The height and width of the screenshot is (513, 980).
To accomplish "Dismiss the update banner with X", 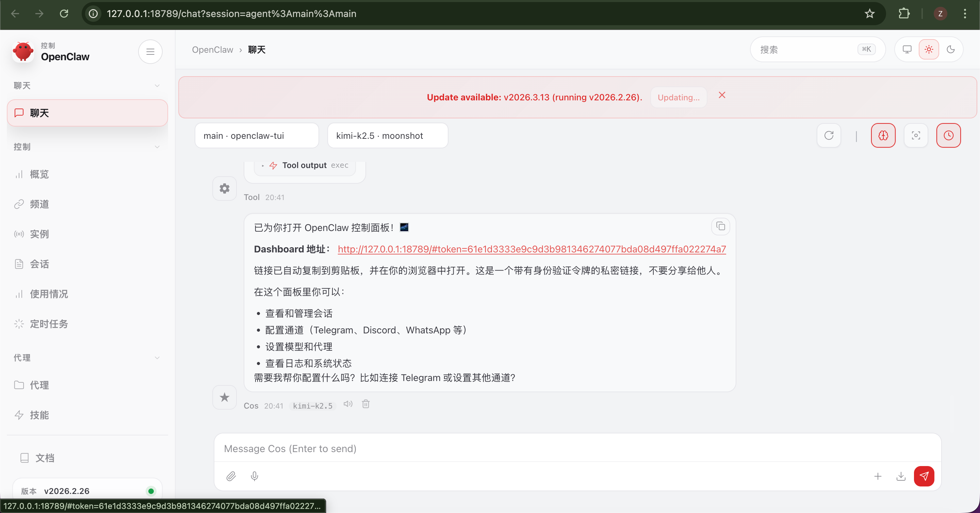I will pyautogui.click(x=722, y=95).
